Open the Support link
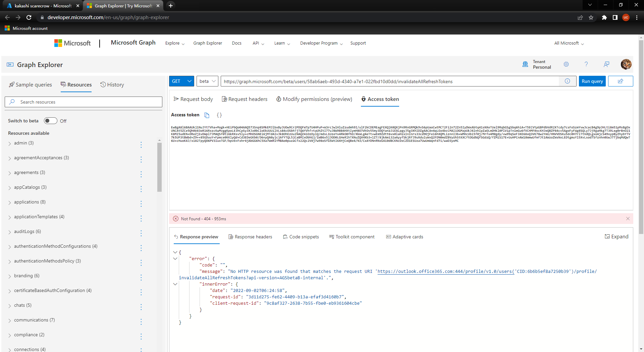644x352 pixels. 358,43
